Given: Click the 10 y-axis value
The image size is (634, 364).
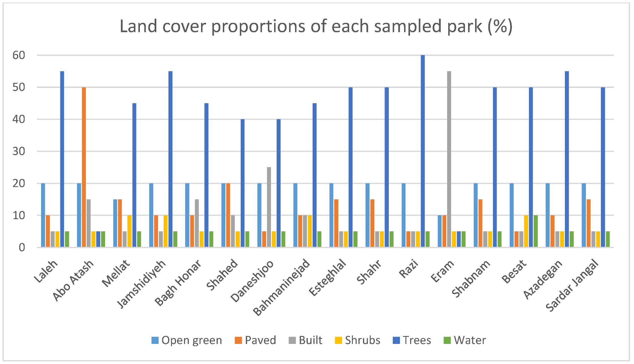Looking at the screenshot, I should tap(19, 215).
